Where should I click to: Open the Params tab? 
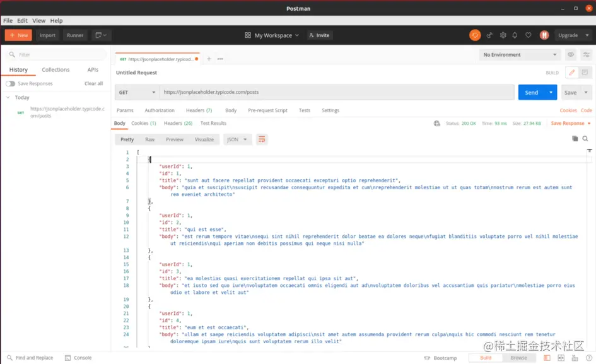click(125, 110)
